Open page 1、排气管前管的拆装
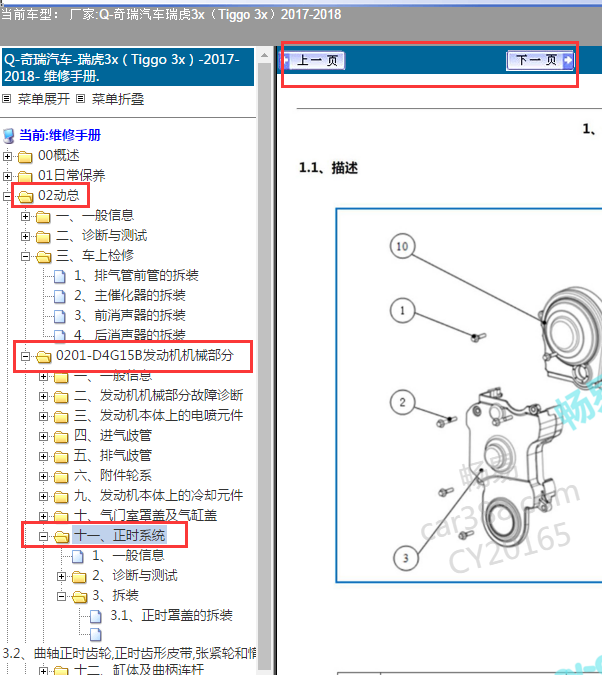 pos(136,276)
